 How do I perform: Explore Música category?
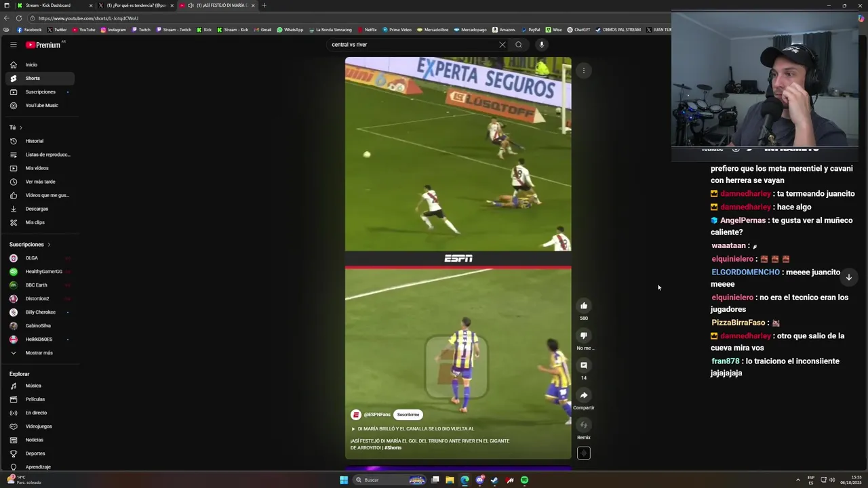point(40,386)
